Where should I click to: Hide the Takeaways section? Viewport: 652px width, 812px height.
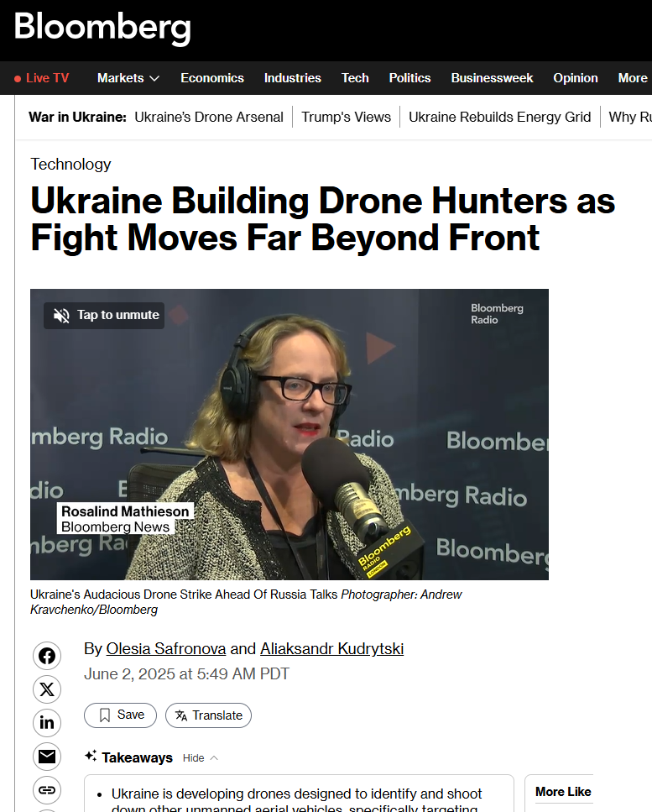pyautogui.click(x=200, y=757)
